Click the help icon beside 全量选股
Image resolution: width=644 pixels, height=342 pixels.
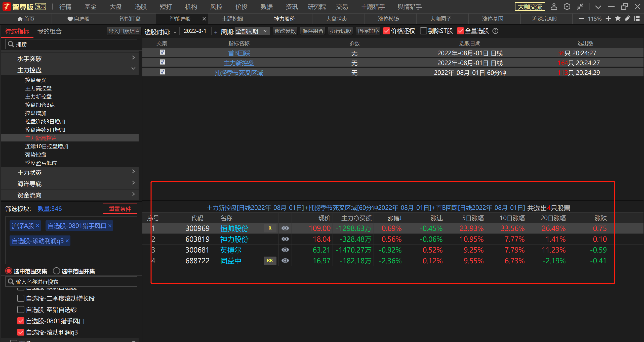tap(495, 31)
